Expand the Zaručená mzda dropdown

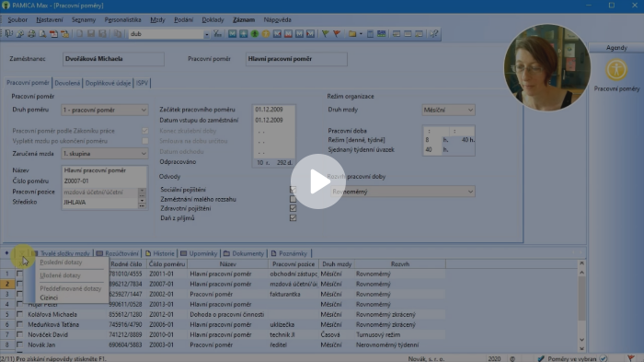144,154
